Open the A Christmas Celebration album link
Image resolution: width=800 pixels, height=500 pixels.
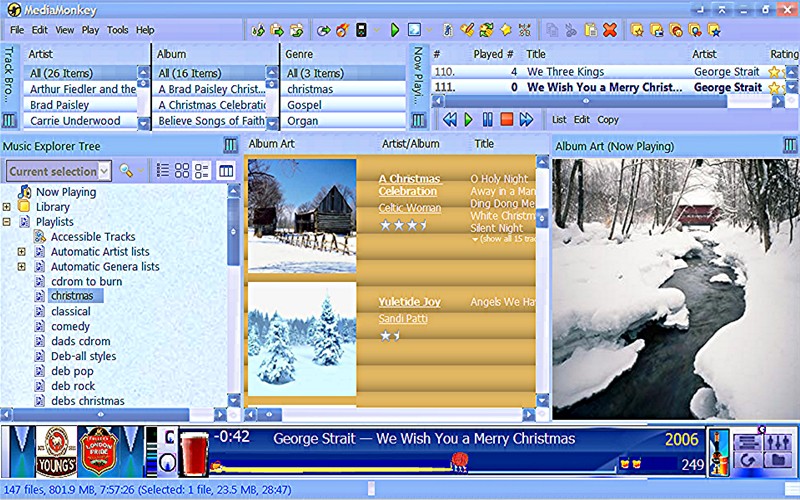tap(410, 185)
